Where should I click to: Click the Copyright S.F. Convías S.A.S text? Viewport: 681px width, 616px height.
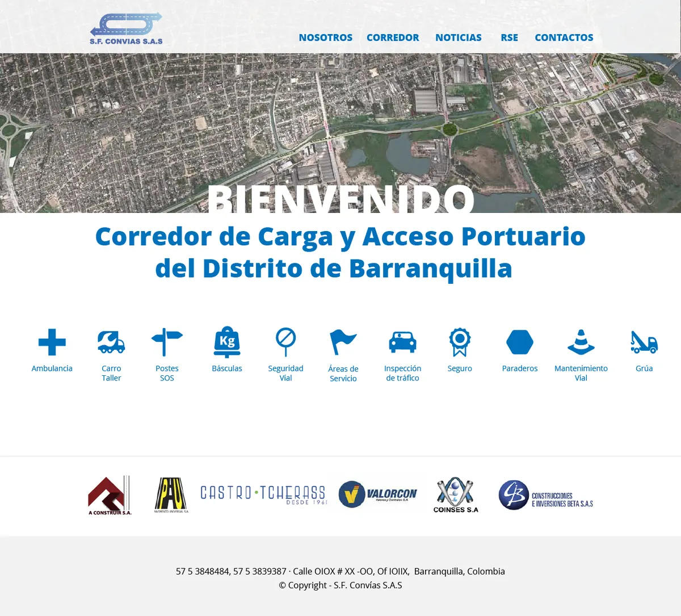coord(340,585)
